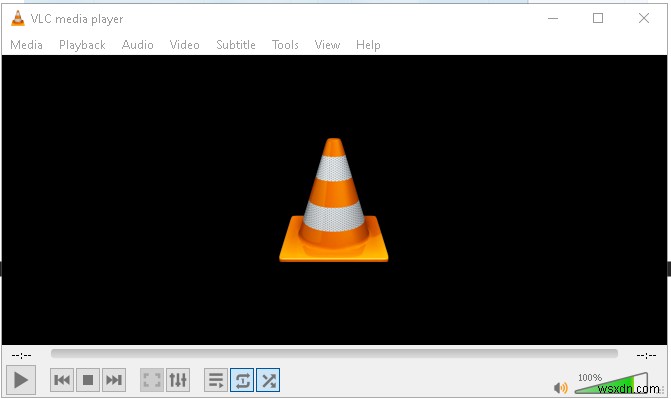
Task: Toggle the remaining time label
Action: (x=646, y=355)
